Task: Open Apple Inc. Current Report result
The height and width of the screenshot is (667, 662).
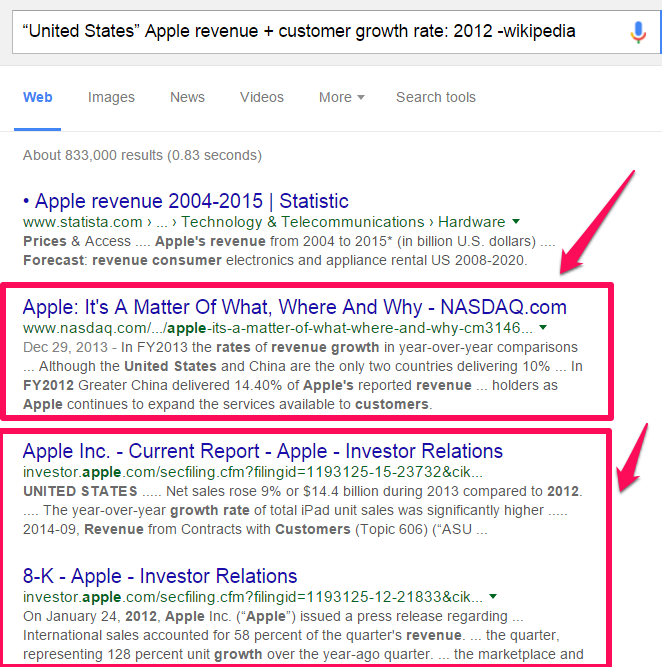Action: tap(262, 450)
